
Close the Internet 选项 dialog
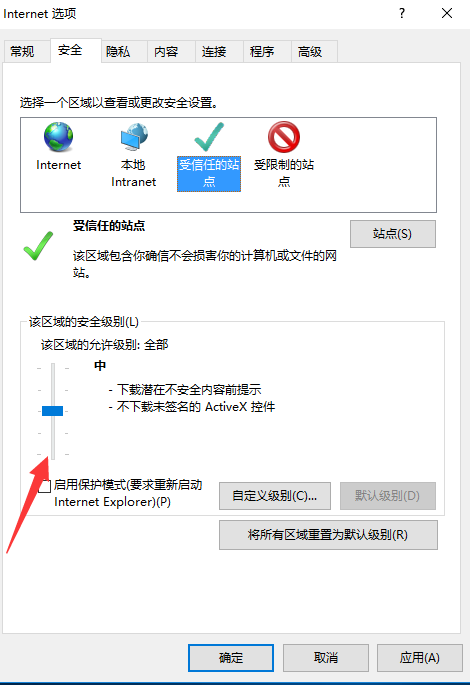tap(447, 13)
